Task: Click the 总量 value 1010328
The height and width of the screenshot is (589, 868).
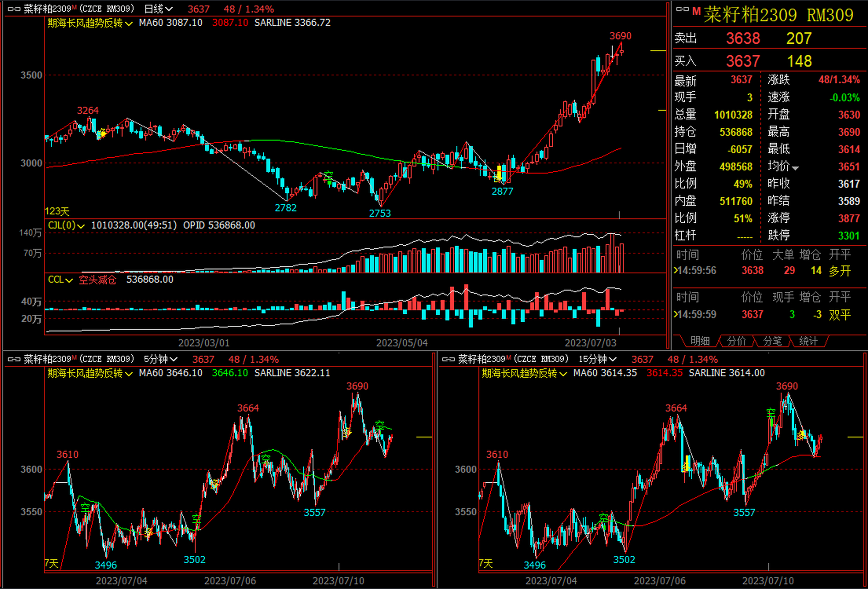Action: tap(733, 115)
